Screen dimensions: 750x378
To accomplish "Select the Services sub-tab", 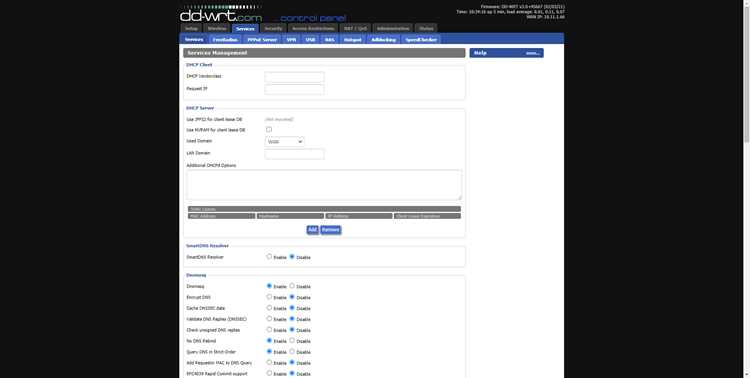I will tap(194, 40).
